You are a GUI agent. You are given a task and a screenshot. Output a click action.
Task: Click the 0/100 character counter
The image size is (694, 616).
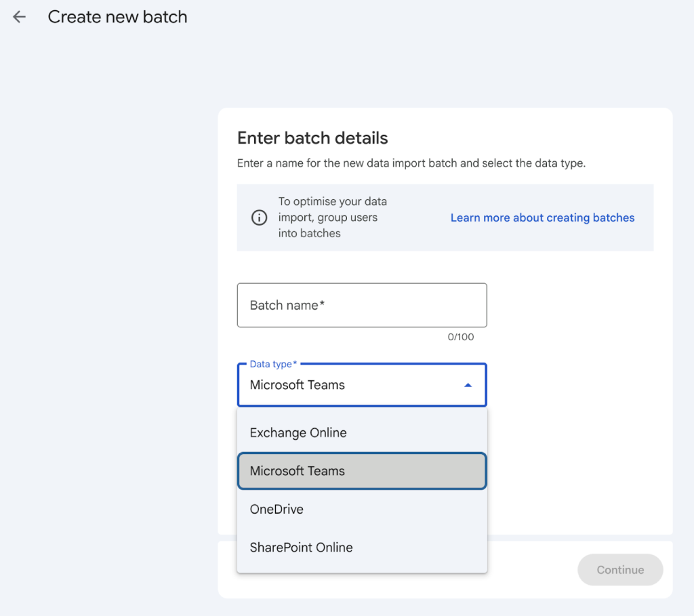461,337
